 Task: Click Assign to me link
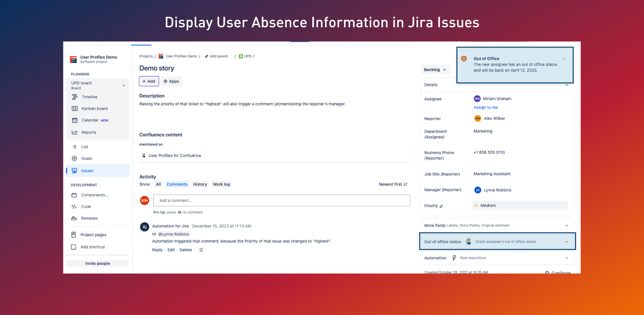pyautogui.click(x=485, y=107)
